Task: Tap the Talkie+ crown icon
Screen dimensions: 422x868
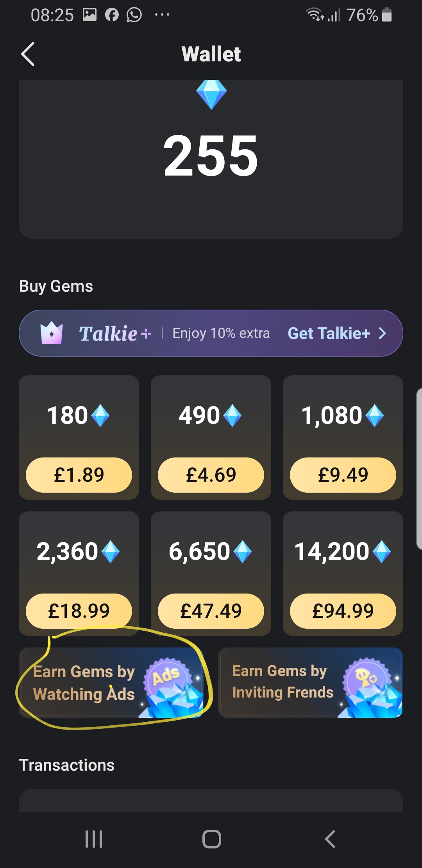Action: (x=52, y=334)
